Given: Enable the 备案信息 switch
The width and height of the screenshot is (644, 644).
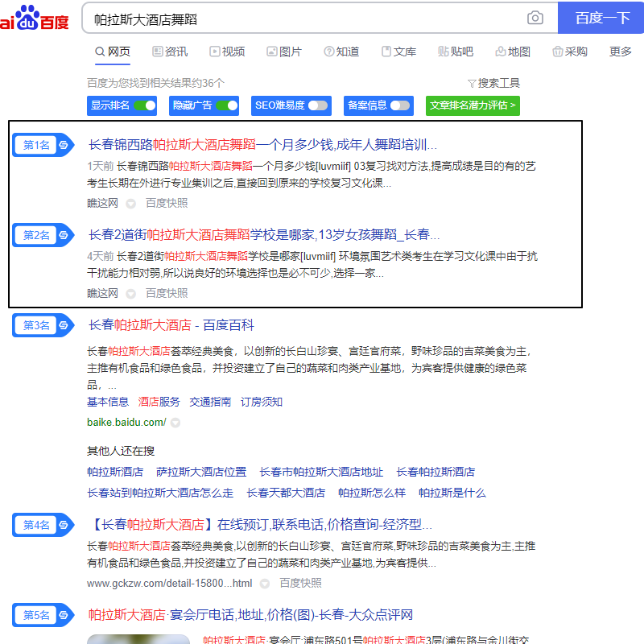Looking at the screenshot, I should coord(400,105).
